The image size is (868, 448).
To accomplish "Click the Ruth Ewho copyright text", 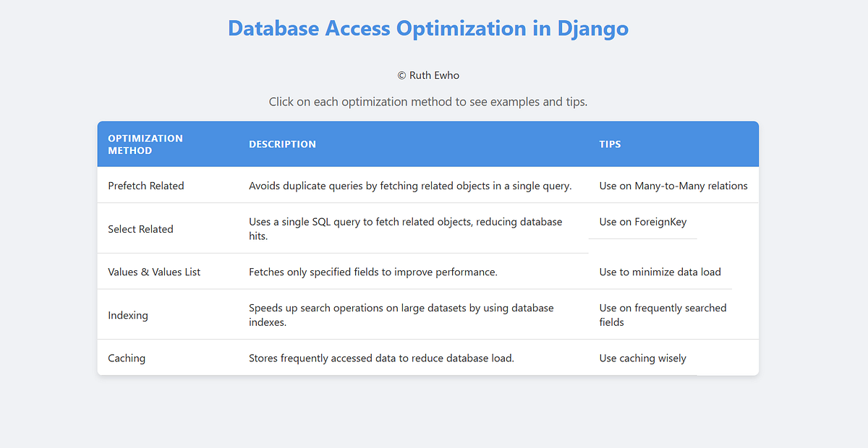I will [x=428, y=75].
